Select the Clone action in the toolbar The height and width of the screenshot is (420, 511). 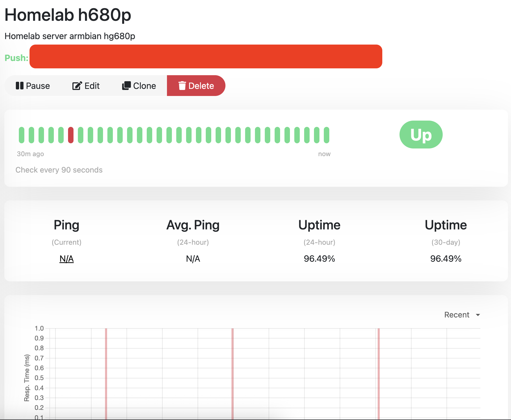(x=139, y=86)
